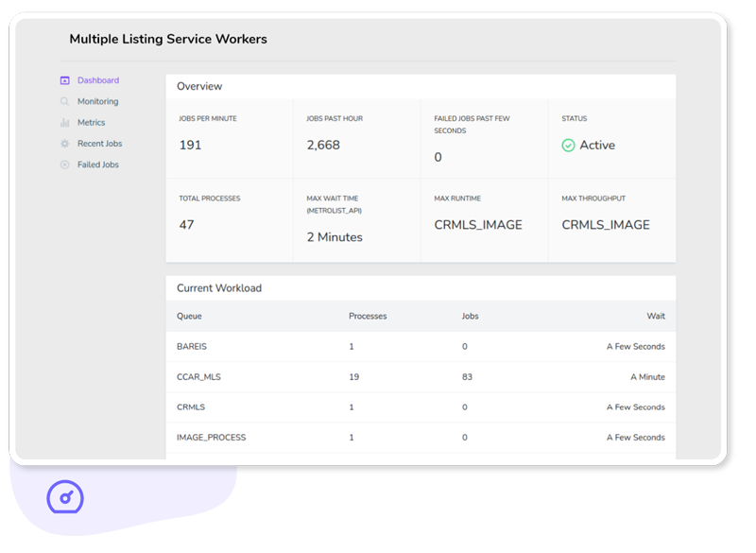
Task: Open the Recent Jobs view
Action: [x=102, y=143]
